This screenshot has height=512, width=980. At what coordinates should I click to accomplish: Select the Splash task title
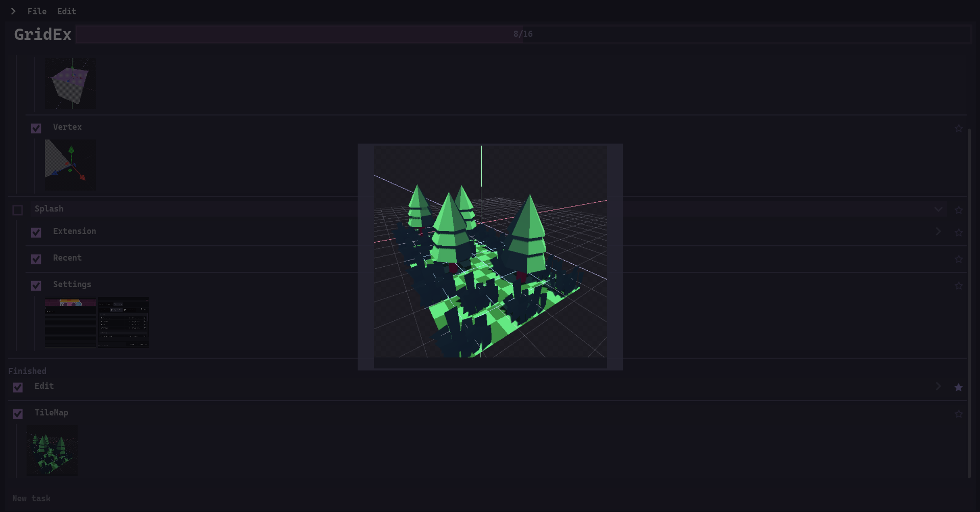click(x=49, y=208)
